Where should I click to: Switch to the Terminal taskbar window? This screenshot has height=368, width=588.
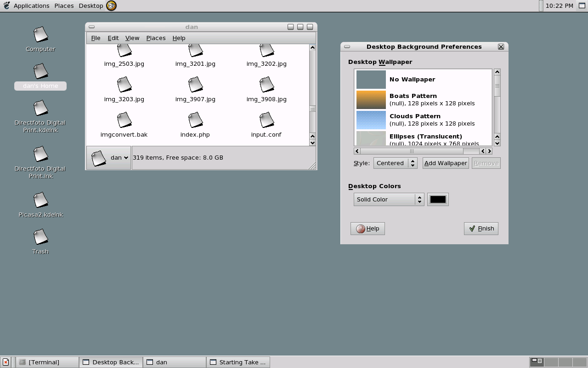(47, 362)
